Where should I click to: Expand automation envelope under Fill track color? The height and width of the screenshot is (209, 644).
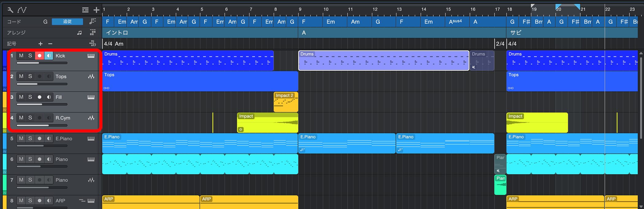point(5,110)
